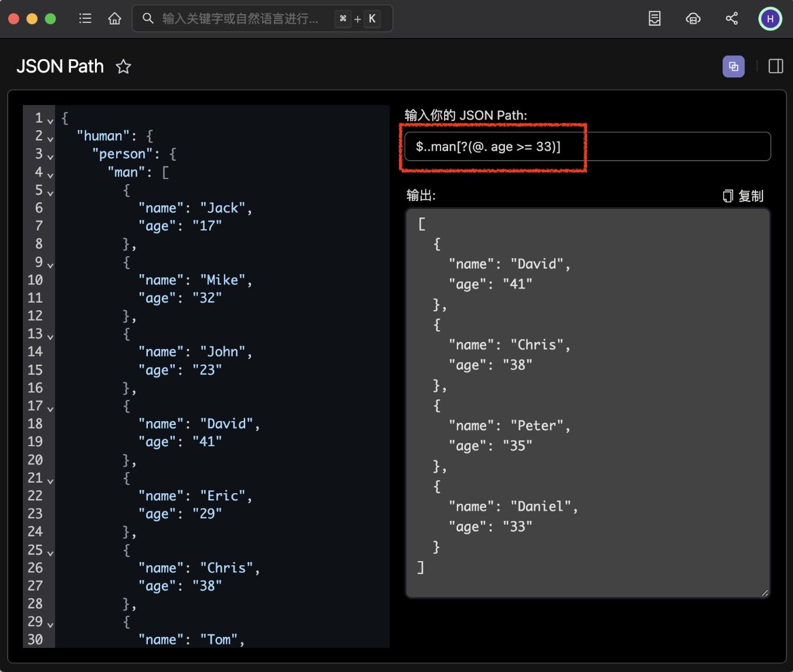Click the magnifier icon in the search bar
793x672 pixels.
pyautogui.click(x=148, y=18)
